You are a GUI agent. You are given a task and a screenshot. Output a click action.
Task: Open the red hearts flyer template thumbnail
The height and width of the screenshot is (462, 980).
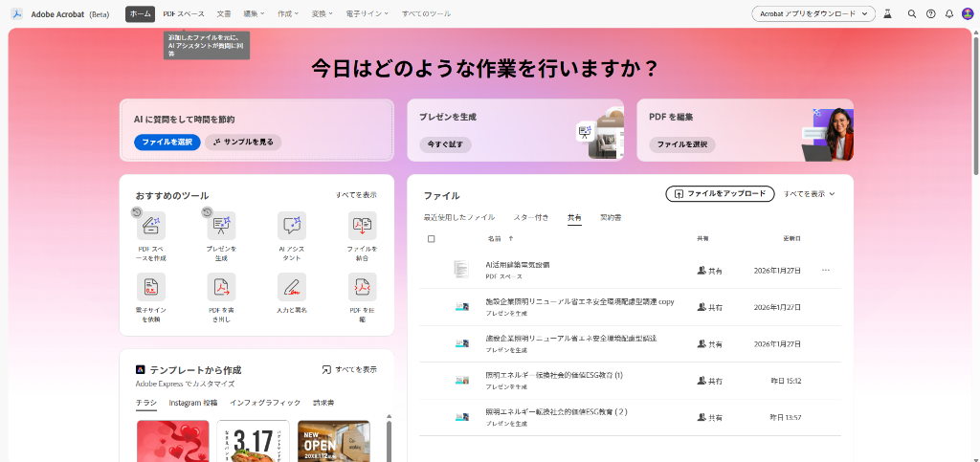(x=172, y=441)
